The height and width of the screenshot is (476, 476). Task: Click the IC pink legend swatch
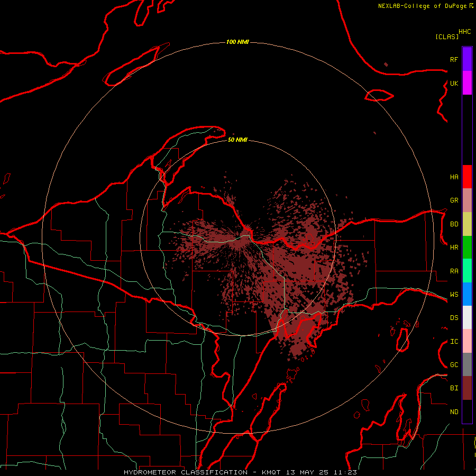467,341
